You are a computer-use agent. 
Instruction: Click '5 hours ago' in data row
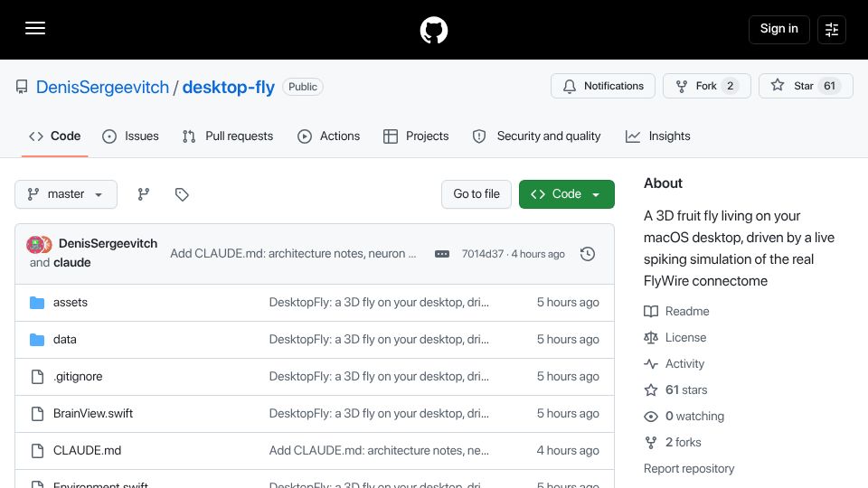pyautogui.click(x=568, y=339)
